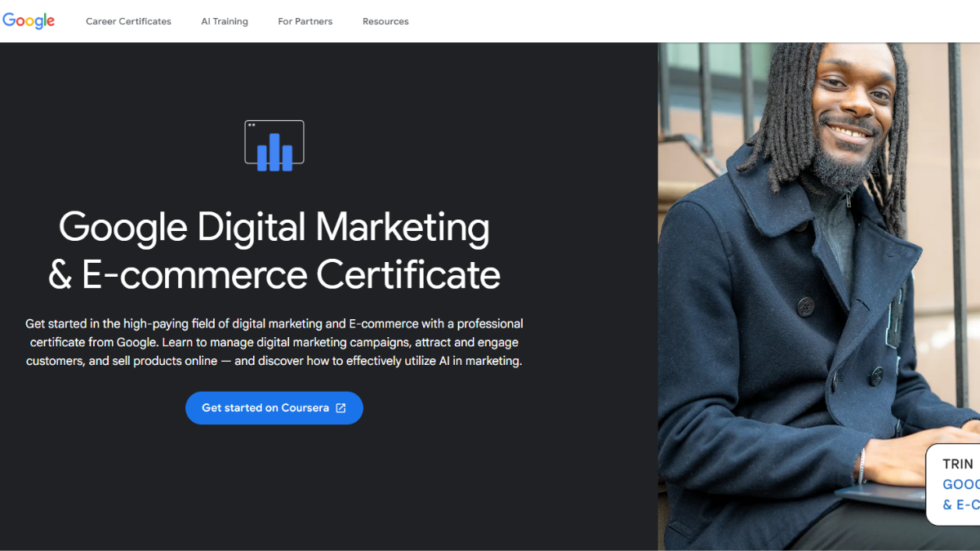This screenshot has width=980, height=551.
Task: Click the blue capital G in the Google logo
Action: click(x=10, y=20)
